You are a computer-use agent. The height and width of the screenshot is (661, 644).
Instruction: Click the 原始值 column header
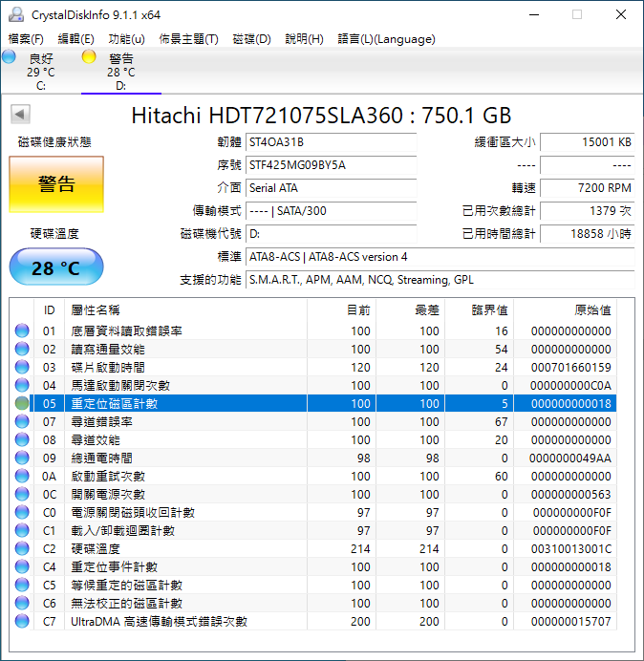(565, 310)
